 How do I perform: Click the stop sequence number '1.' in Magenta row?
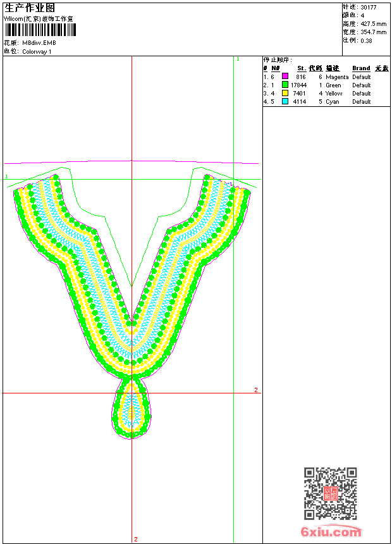point(266,77)
